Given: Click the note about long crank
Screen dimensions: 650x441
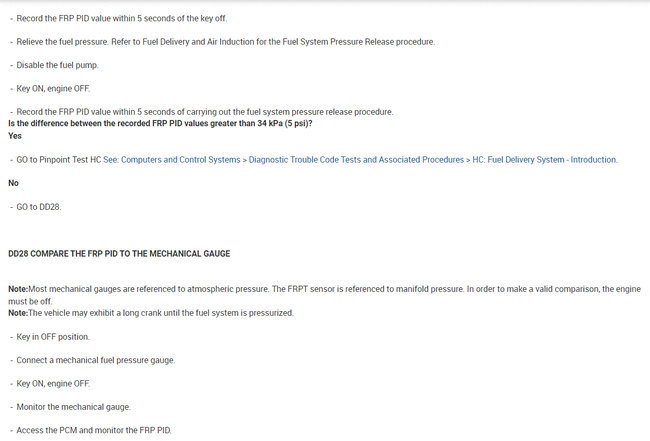Looking at the screenshot, I should [150, 313].
